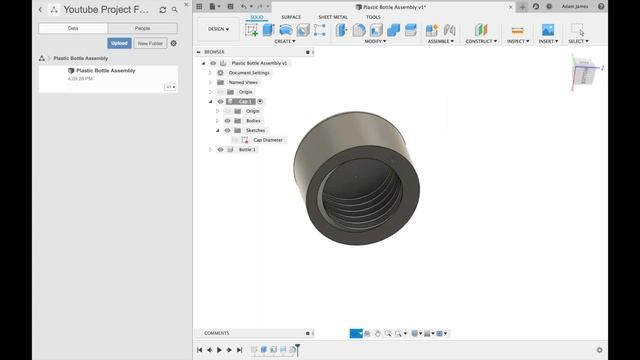Image resolution: width=640 pixels, height=360 pixels.
Task: Select the Measure tool icon
Action: tap(518, 30)
